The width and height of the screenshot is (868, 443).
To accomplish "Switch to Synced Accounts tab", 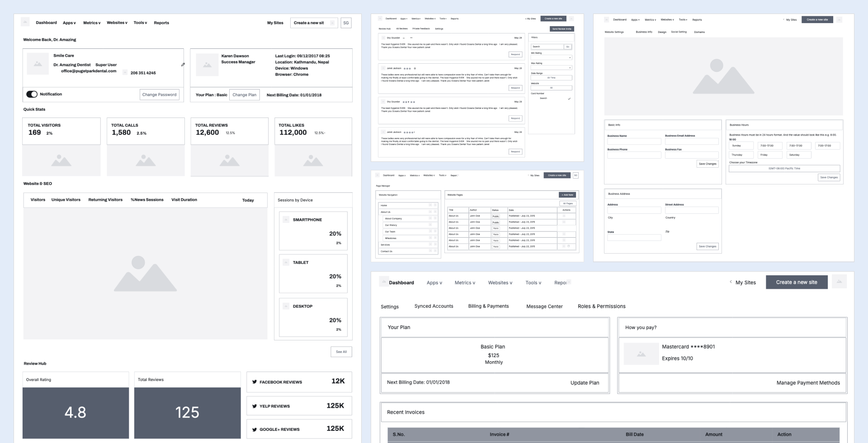I will (x=434, y=306).
